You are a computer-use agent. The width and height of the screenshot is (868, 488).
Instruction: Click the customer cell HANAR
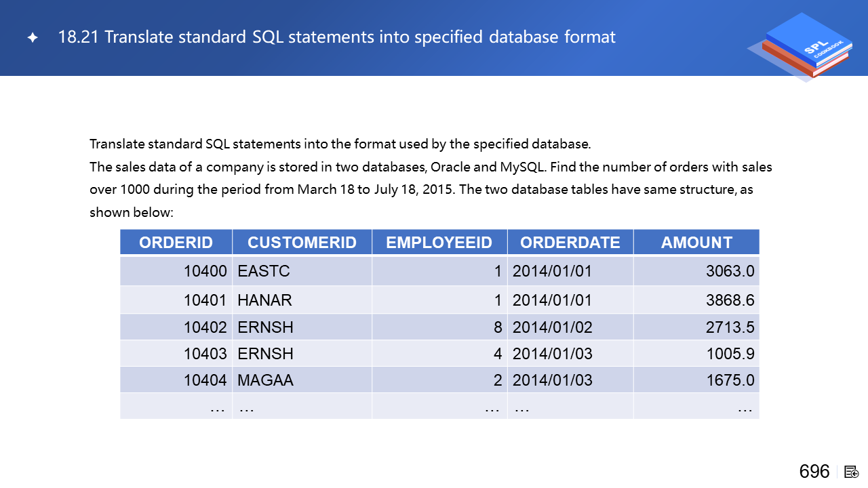(x=265, y=300)
